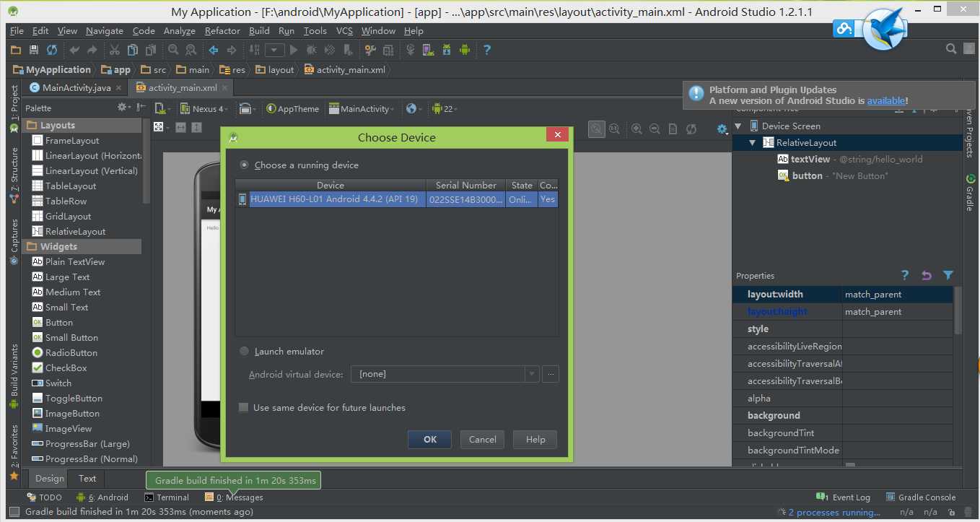The height and width of the screenshot is (522, 980).
Task: Click Zoom Out icon in design toolbar
Action: pyautogui.click(x=655, y=129)
